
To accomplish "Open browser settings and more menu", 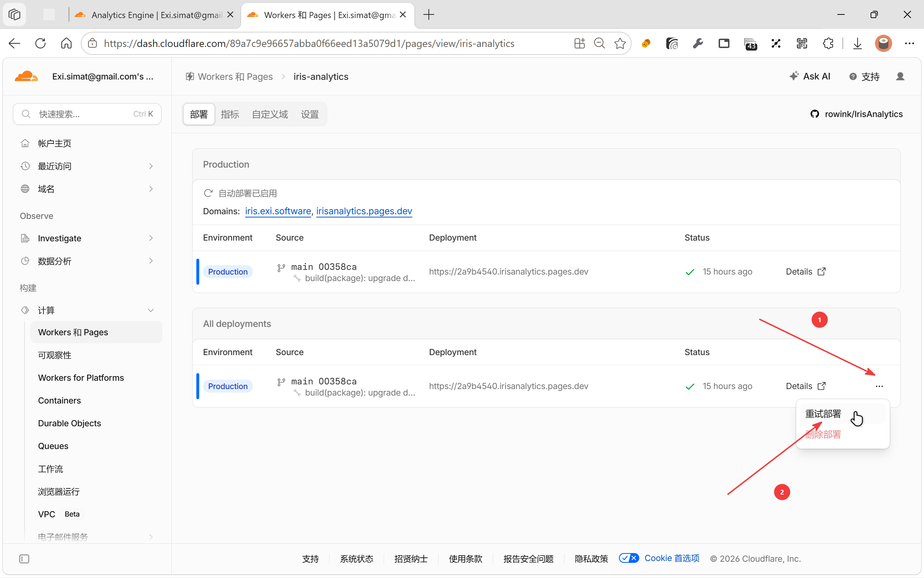I will click(910, 44).
